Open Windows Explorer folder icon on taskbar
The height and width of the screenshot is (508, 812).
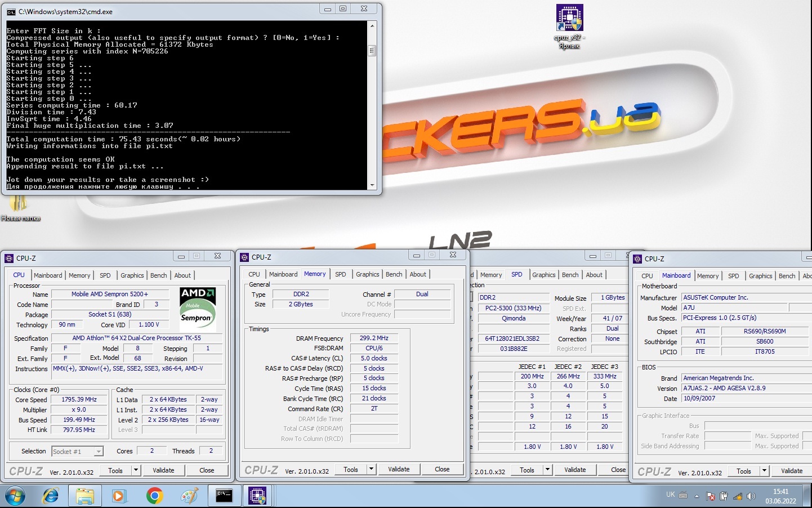coord(84,496)
